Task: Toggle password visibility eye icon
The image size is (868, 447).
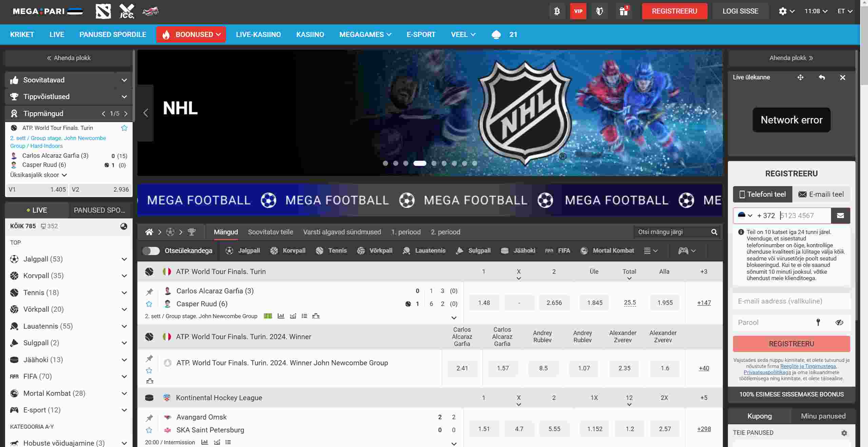Action: tap(839, 322)
